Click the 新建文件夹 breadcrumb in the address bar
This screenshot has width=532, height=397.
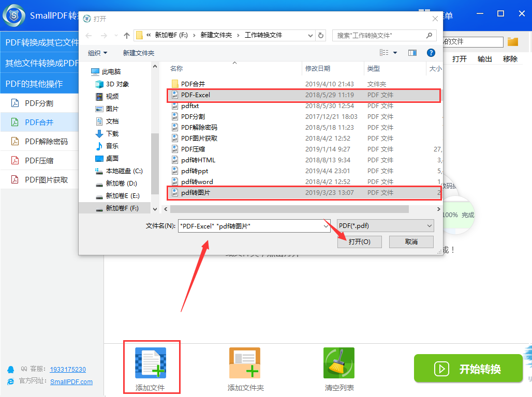point(216,35)
